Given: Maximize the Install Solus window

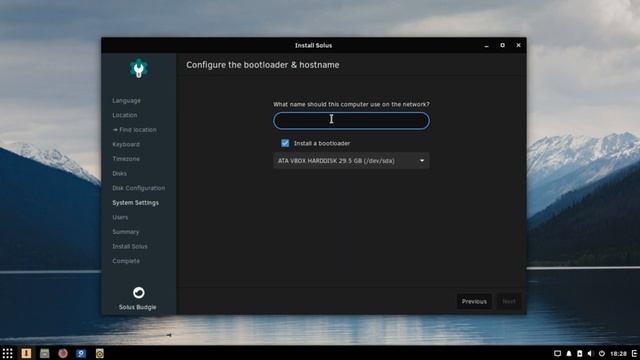Looking at the screenshot, I should [502, 45].
